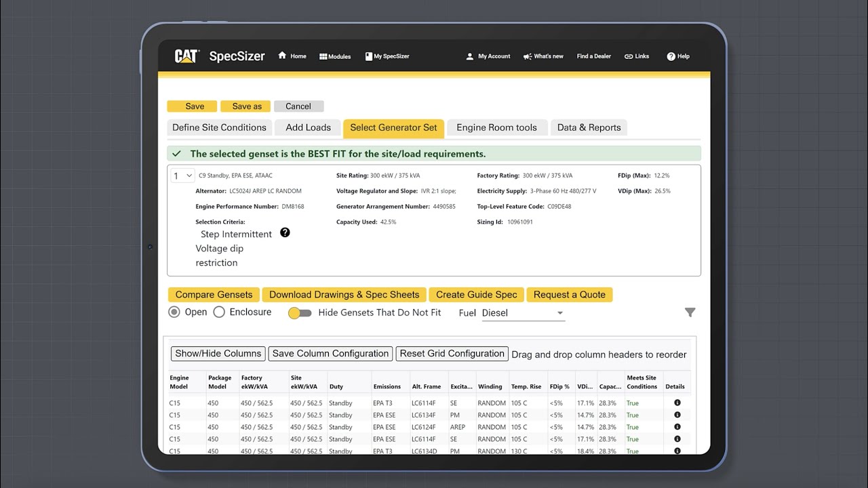
Task: Click the LC6134F alt frame cell
Action: (424, 415)
